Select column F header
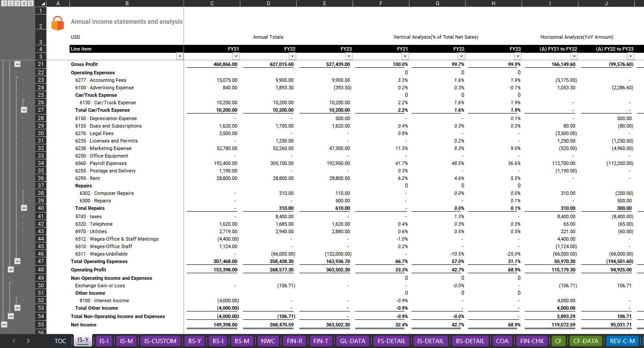The width and height of the screenshot is (644, 348). click(x=381, y=3)
